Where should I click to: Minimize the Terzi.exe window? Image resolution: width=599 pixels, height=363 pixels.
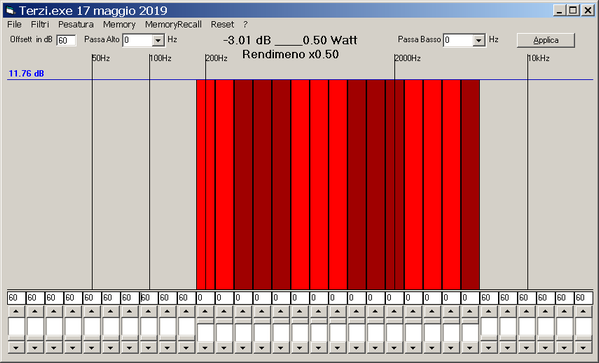point(559,10)
